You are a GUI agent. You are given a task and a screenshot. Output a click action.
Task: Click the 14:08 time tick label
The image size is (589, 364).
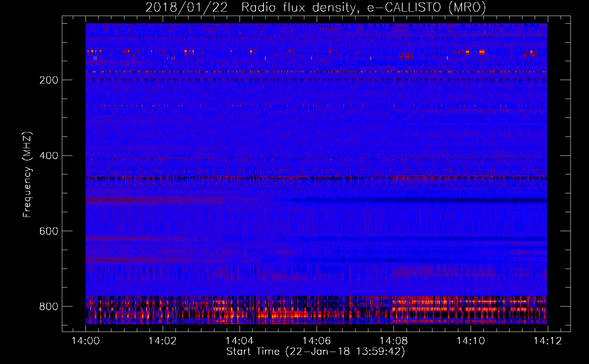[394, 341]
